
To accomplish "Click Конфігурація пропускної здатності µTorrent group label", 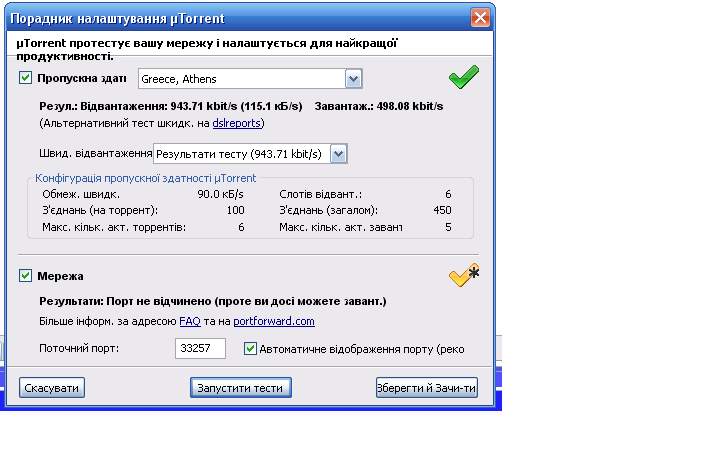I will (146, 178).
